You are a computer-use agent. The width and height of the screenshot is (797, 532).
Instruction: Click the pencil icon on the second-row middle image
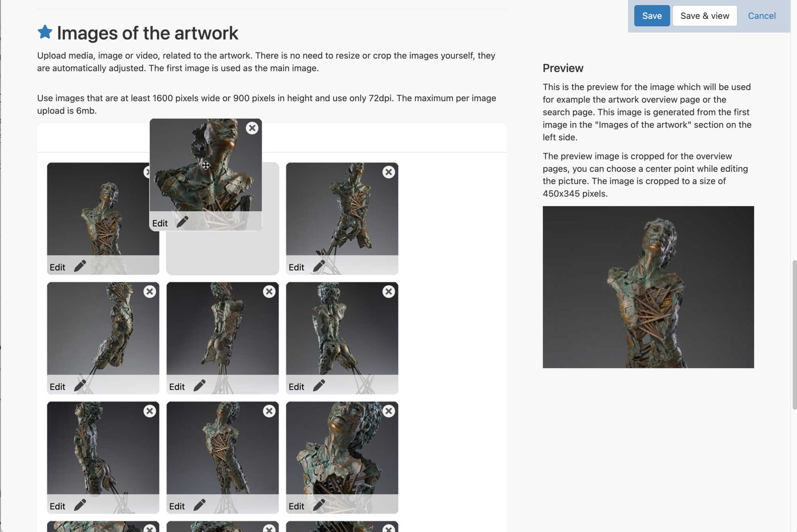(x=200, y=385)
